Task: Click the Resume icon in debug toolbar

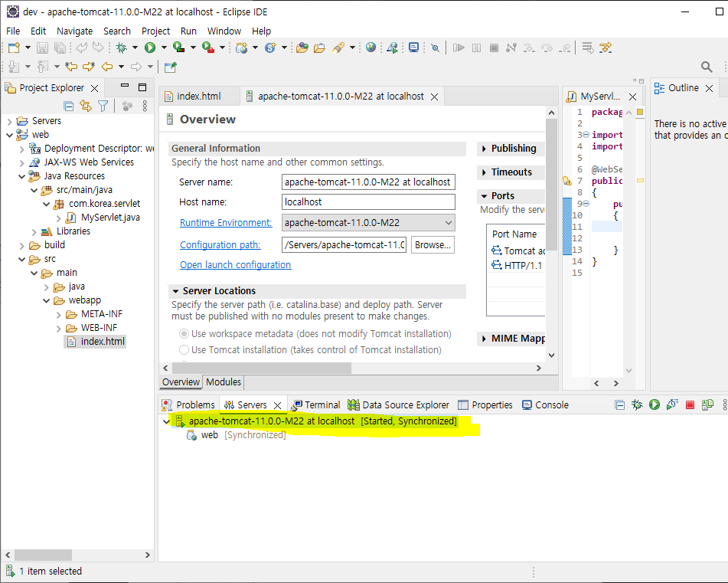Action: pyautogui.click(x=459, y=47)
